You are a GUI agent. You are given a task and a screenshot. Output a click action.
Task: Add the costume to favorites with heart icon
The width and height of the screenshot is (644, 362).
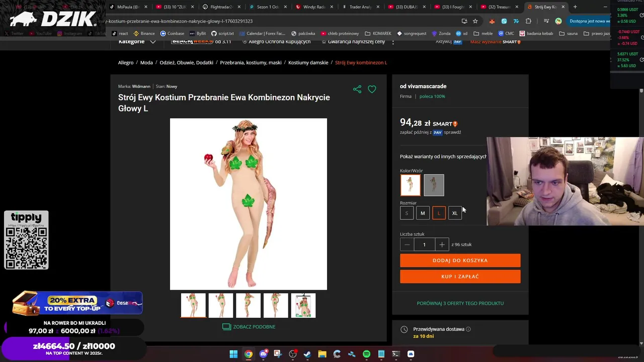[x=372, y=89]
